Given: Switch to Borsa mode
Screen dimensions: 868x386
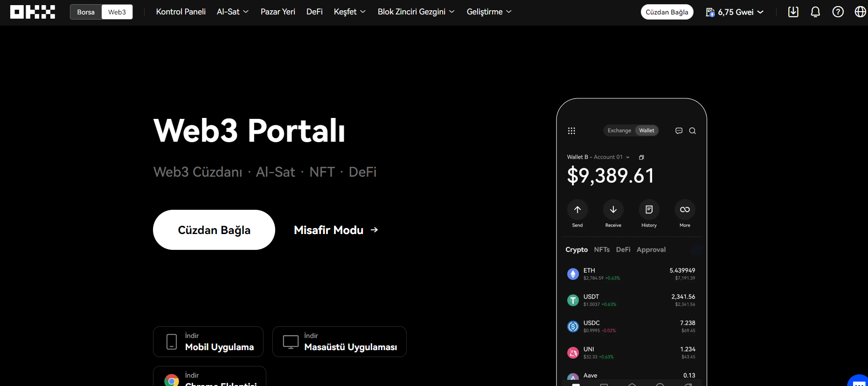Looking at the screenshot, I should pyautogui.click(x=86, y=12).
